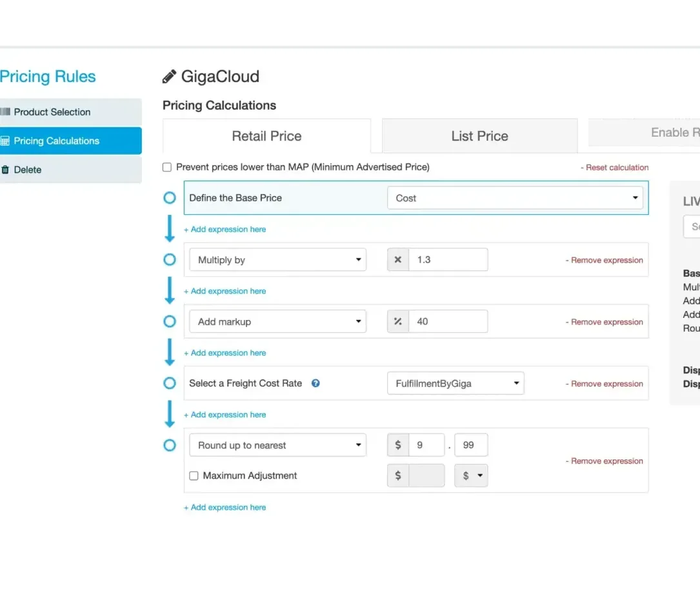This screenshot has width=700, height=598.
Task: Click the multiplier field containing 1.3
Action: [x=448, y=260]
